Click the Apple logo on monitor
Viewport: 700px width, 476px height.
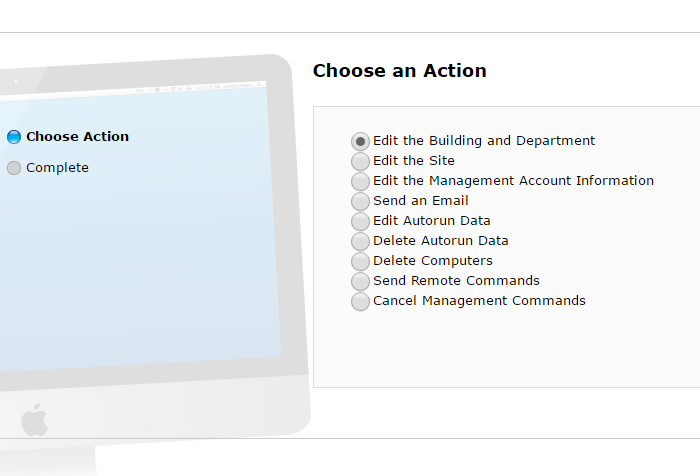click(x=34, y=419)
